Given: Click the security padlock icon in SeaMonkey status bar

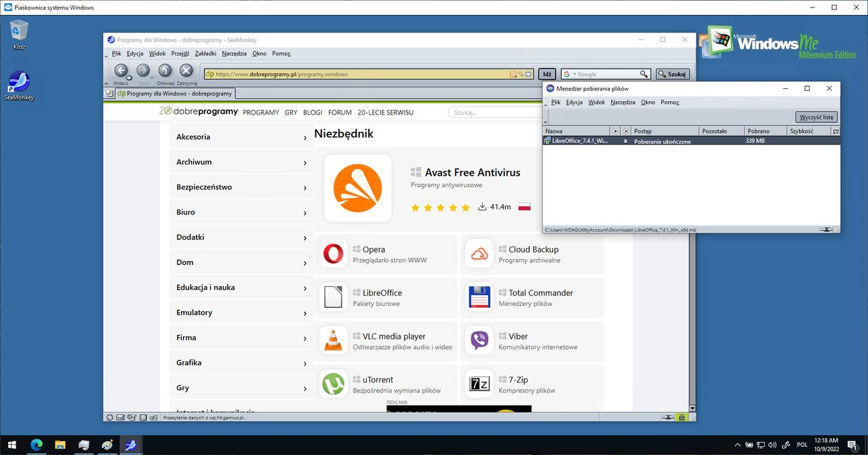Looking at the screenshot, I should (681, 417).
